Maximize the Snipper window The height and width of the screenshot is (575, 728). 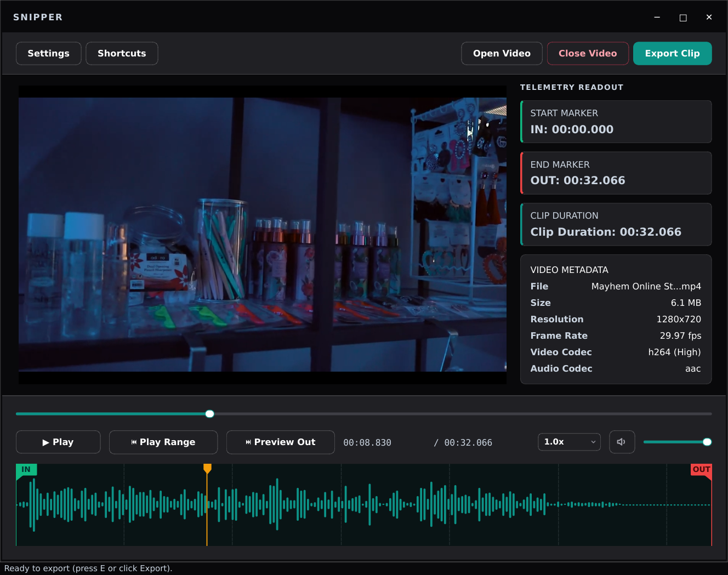click(x=683, y=18)
